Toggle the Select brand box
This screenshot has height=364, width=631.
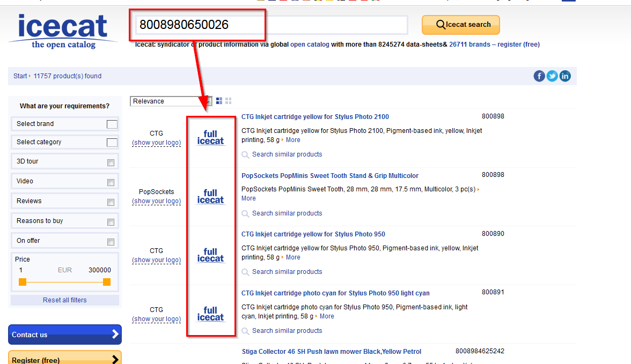(x=112, y=124)
